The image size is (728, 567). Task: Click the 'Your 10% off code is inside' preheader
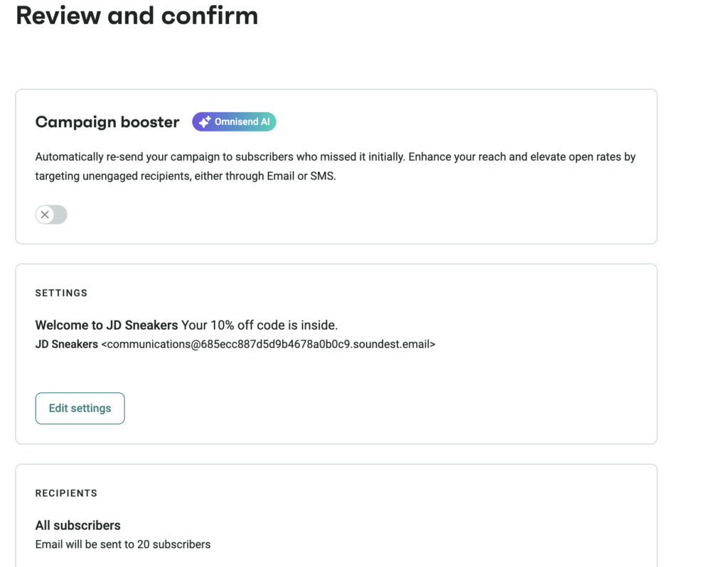(x=259, y=325)
